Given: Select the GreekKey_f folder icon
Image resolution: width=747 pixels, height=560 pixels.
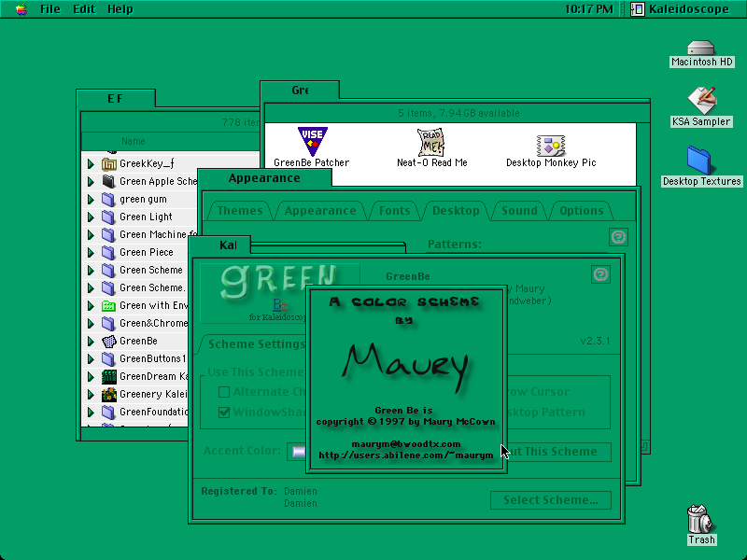Looking at the screenshot, I should click(109, 164).
